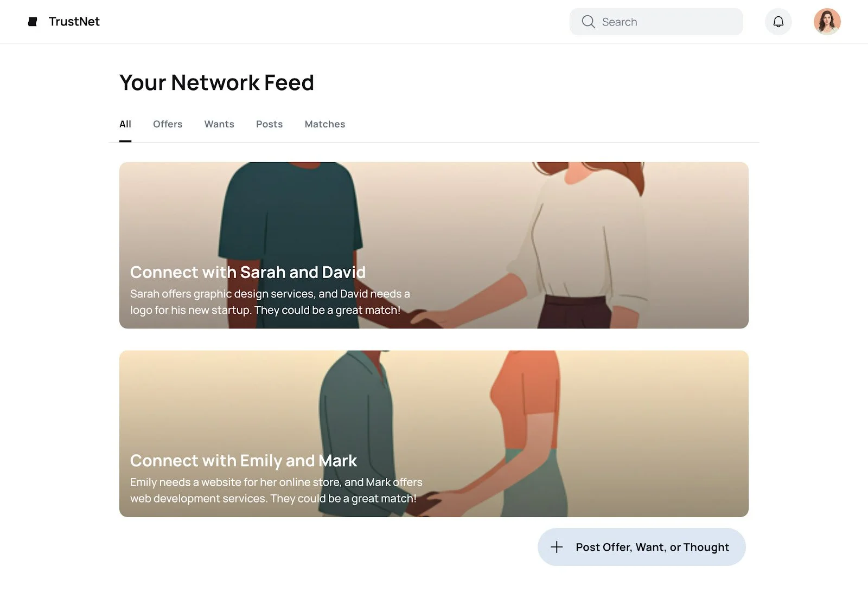Click the Your Network Feed title
The height and width of the screenshot is (593, 868).
216,82
